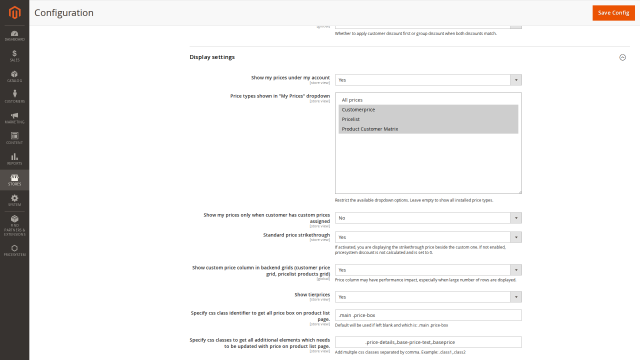Click the Magento logo icon
640x360 pixels.
click(15, 13)
